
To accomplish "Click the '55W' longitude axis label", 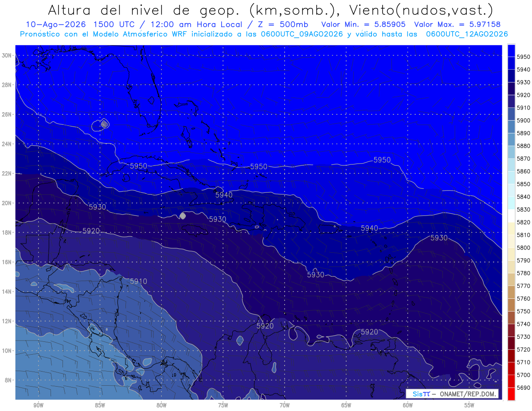I will click(469, 406).
